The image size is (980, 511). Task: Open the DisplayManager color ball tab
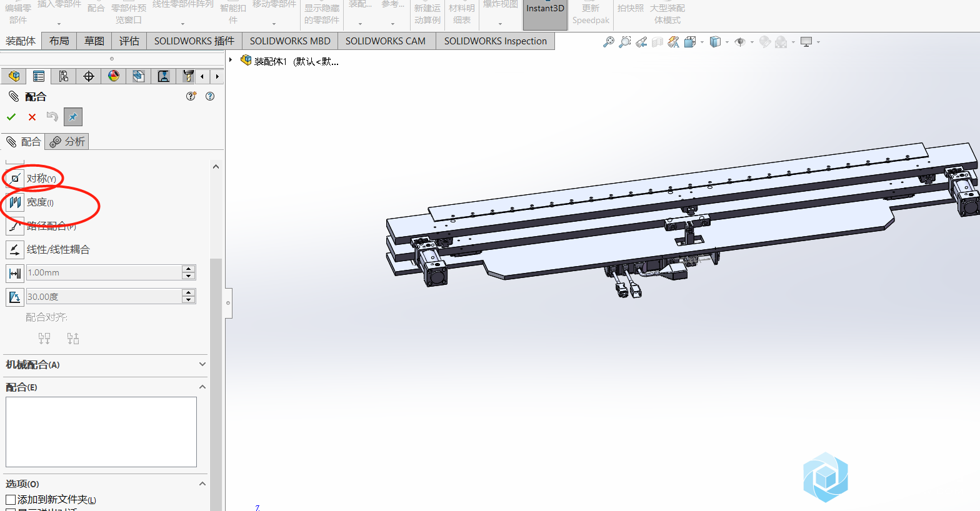(114, 76)
